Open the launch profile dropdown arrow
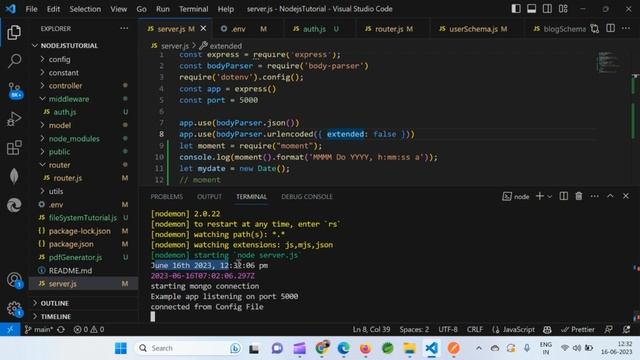The image size is (640, 360). pyautogui.click(x=550, y=197)
